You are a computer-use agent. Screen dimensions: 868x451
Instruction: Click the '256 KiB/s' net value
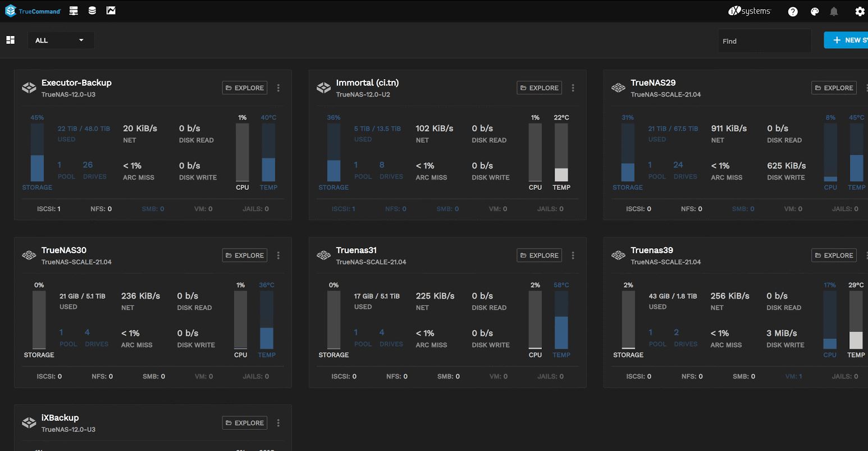click(x=730, y=296)
